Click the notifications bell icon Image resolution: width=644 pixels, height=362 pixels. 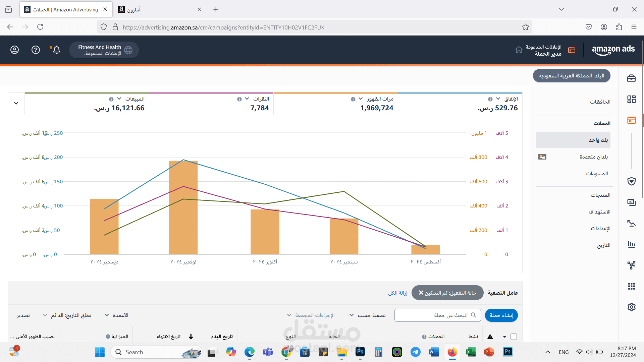(56, 50)
